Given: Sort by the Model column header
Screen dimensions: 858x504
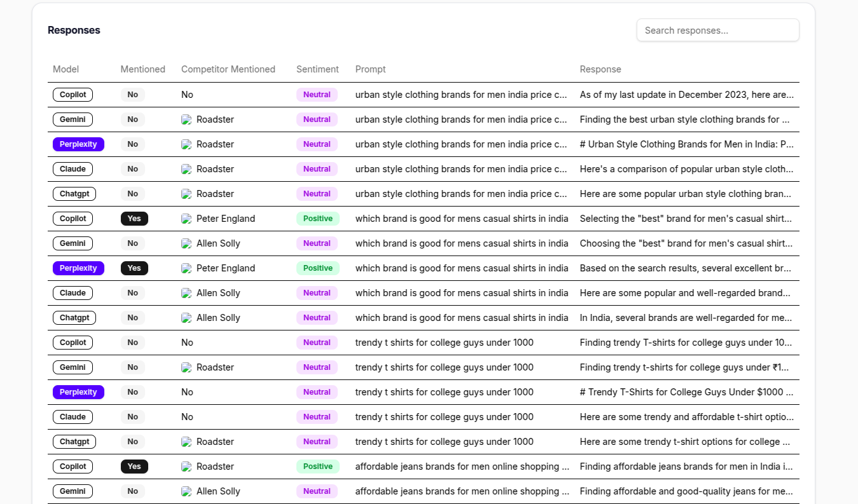Looking at the screenshot, I should (x=66, y=69).
